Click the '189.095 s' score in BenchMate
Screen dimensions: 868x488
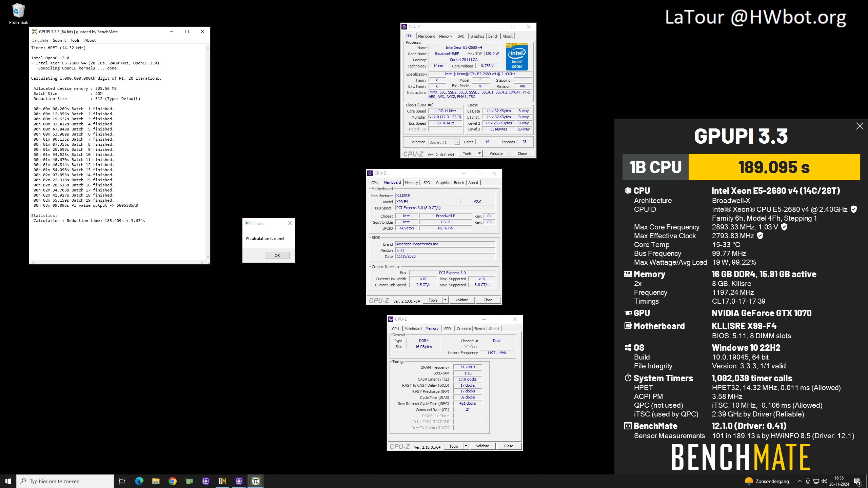coord(774,167)
